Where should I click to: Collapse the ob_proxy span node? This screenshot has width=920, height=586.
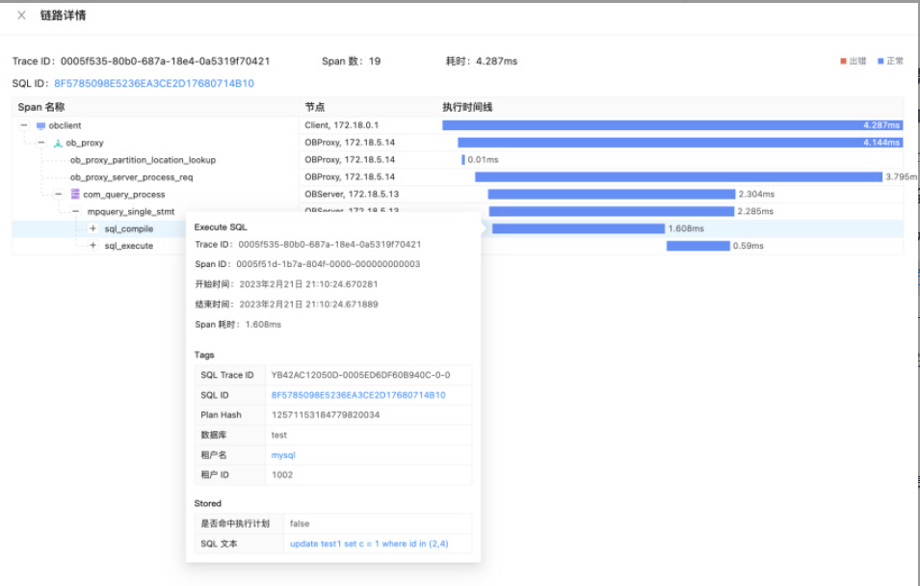[41, 143]
